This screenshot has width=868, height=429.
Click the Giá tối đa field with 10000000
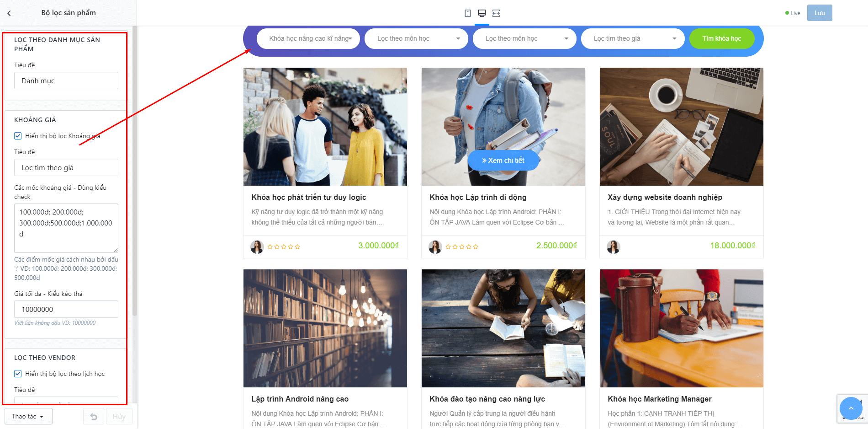66,309
